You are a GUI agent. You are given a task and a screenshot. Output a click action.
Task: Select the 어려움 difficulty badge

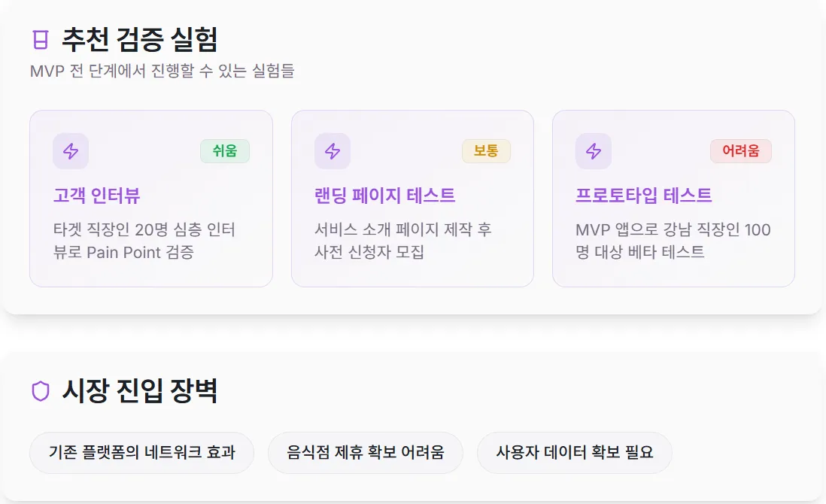tap(741, 150)
